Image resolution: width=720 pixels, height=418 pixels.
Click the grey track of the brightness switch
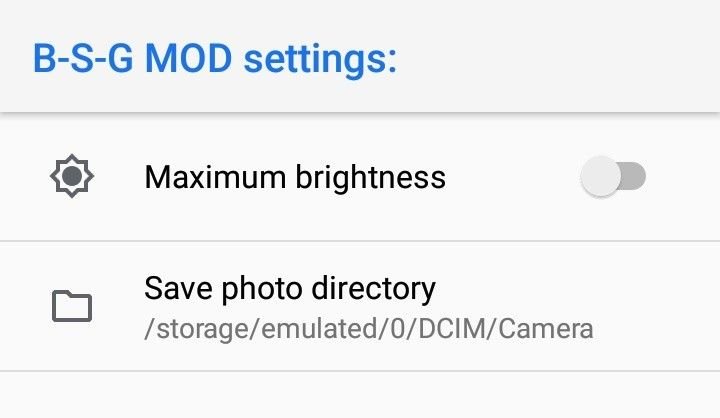click(x=634, y=176)
